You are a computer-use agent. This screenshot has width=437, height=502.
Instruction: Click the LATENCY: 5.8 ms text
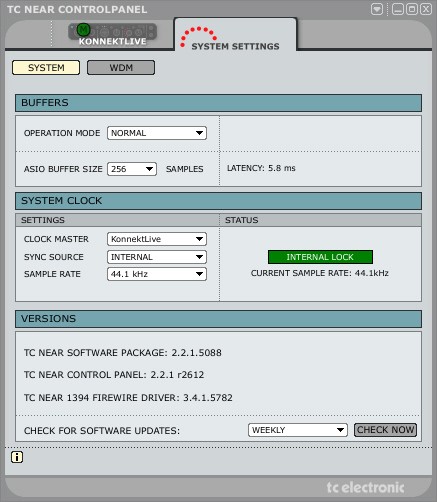261,168
